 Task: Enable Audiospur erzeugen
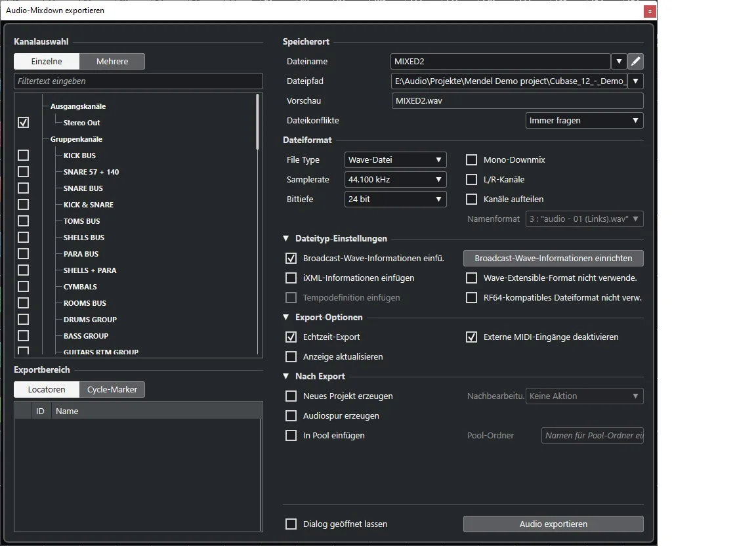[x=291, y=416]
